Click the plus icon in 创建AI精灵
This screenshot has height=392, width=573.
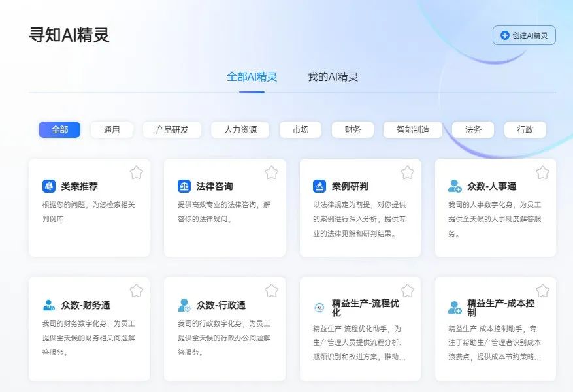504,35
